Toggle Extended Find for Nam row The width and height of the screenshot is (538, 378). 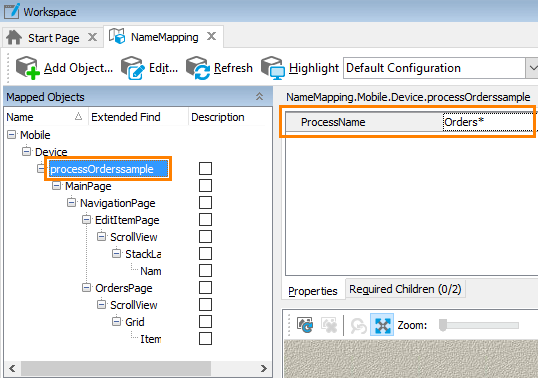205,270
